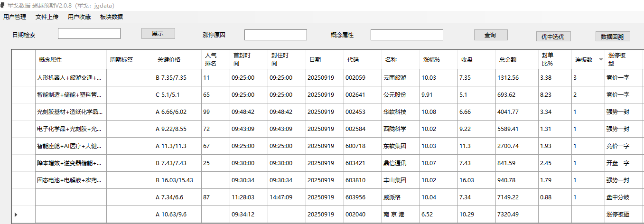Image resolution: width=644 pixels, height=224 pixels.
Task: Click the 涨停原因 text box
Action: pos(275,35)
